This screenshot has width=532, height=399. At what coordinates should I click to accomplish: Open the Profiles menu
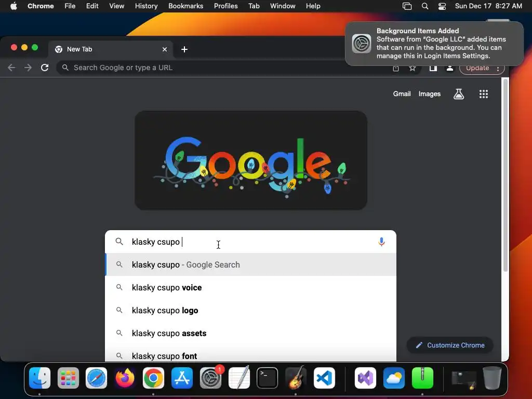click(225, 6)
